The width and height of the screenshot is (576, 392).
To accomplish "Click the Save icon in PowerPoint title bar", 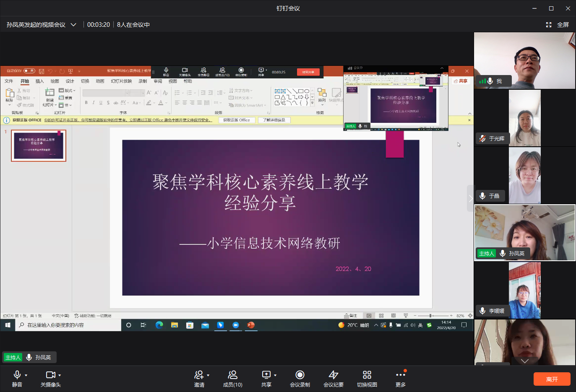I will (x=42, y=71).
